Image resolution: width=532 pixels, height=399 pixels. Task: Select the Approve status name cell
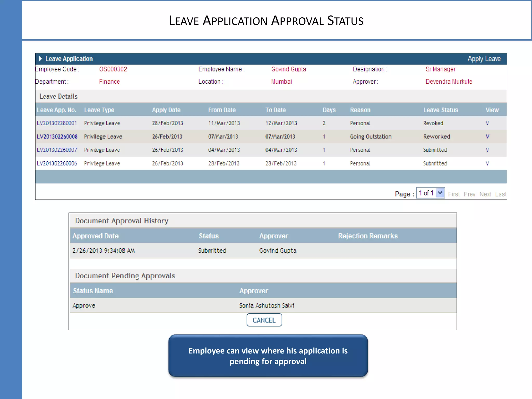84,305
